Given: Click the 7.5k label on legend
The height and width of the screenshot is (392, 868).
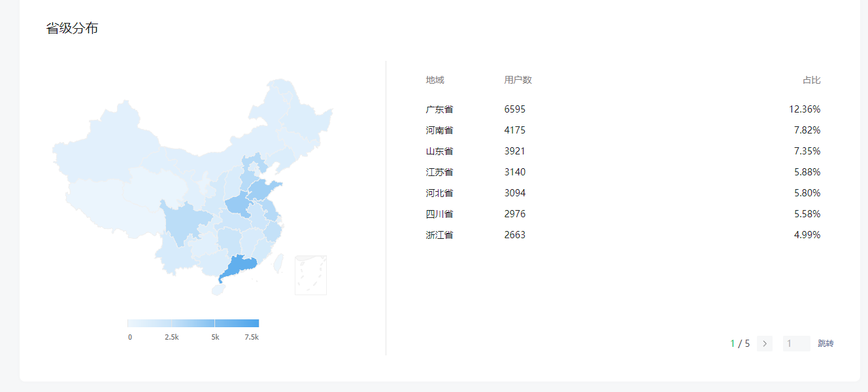Looking at the screenshot, I should [252, 337].
